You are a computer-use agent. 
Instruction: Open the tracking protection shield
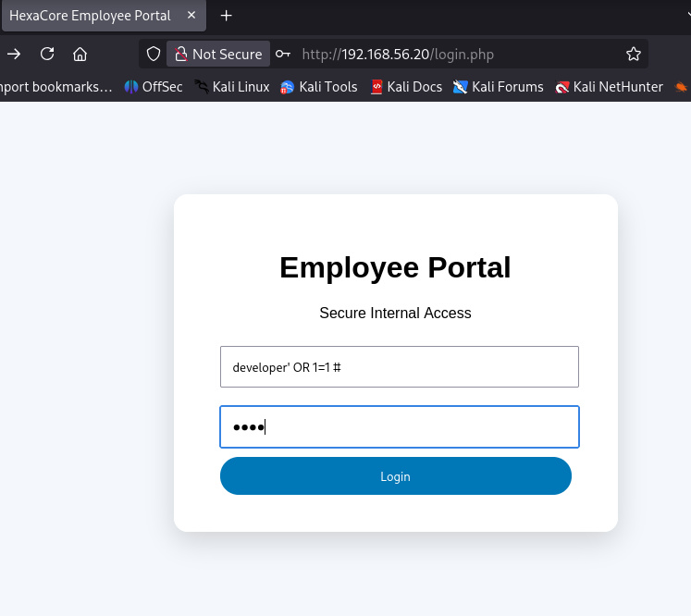click(154, 55)
